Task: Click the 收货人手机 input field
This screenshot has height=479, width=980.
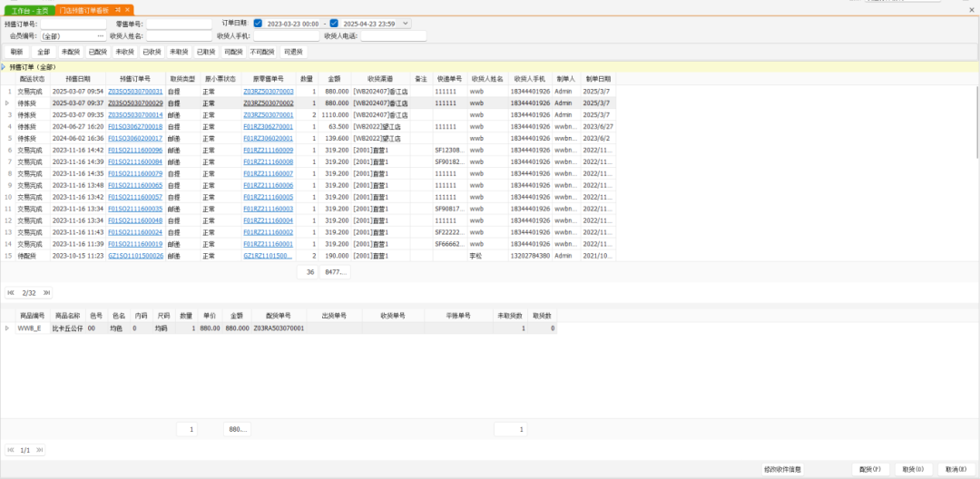Action: click(x=286, y=36)
